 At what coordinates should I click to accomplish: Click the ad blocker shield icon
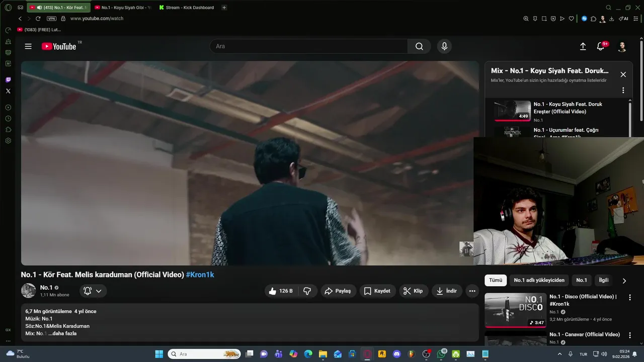tap(553, 19)
